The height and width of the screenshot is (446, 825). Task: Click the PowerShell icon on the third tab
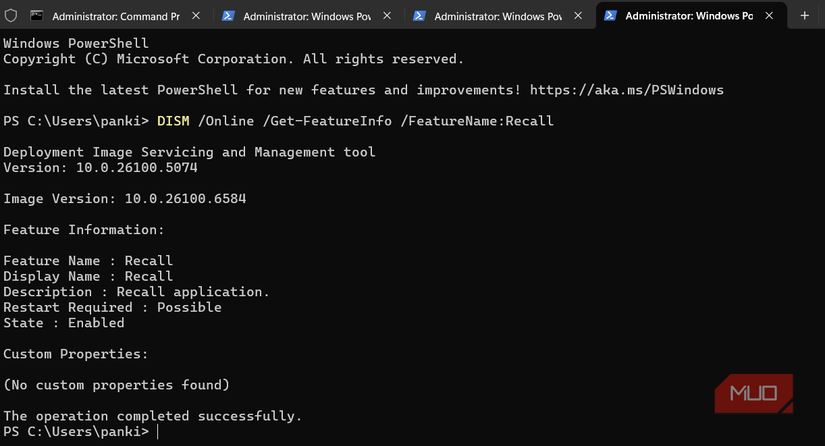tap(419, 16)
